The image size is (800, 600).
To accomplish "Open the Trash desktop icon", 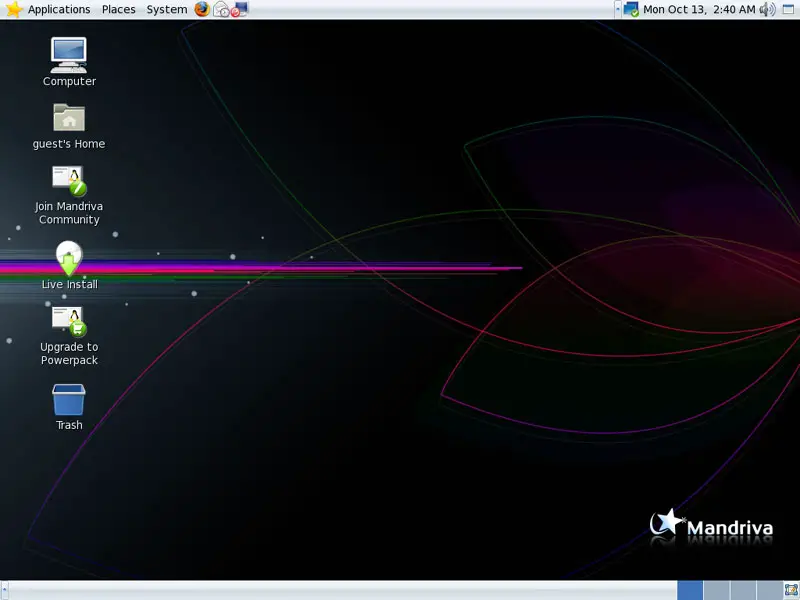I will point(69,407).
